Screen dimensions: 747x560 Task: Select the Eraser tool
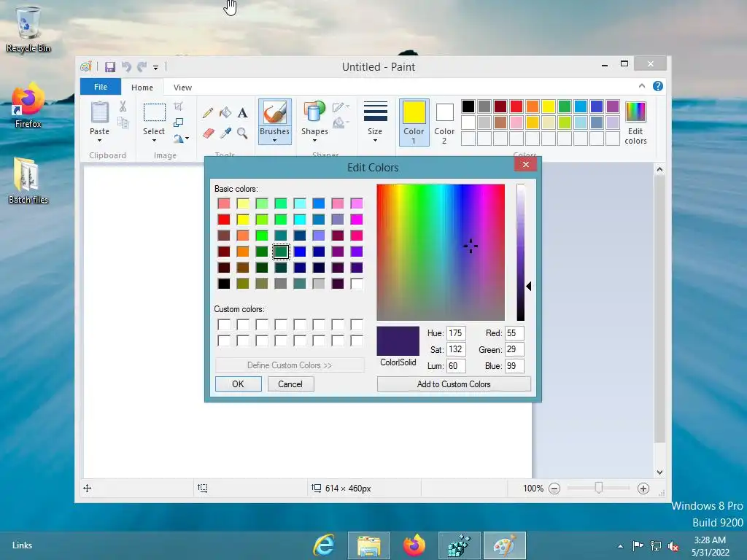[x=208, y=133]
